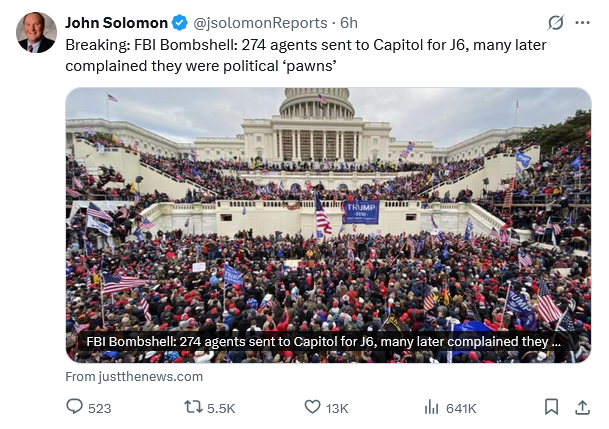Viewport: 609px width, 429px height.
Task: Click the blue verified checkmark badge
Action: (179, 22)
